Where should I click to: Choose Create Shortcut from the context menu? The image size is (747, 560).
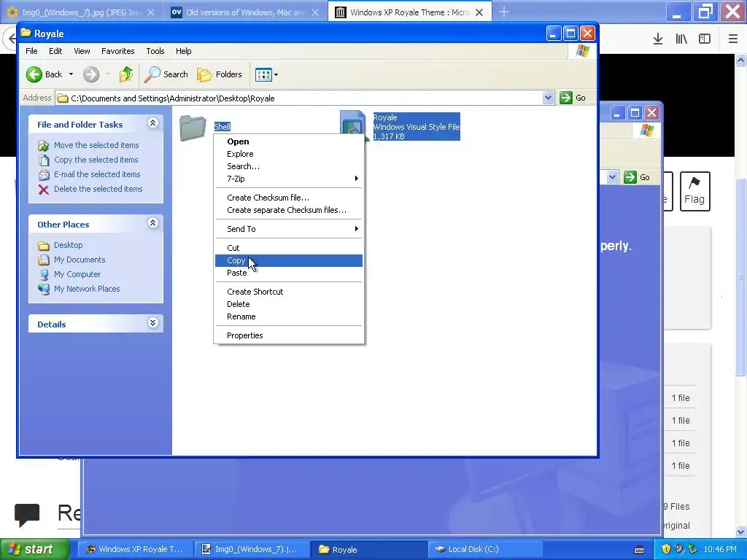tap(289, 292)
